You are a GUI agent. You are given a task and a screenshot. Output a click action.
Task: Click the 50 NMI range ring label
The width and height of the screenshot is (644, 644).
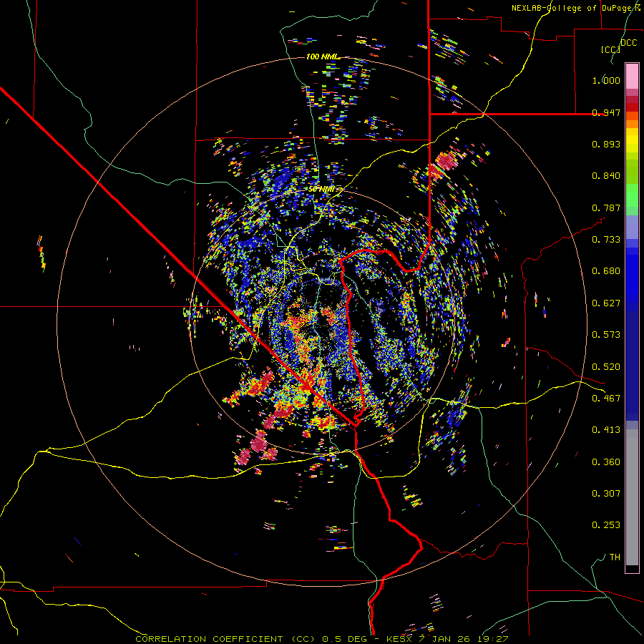coord(323,190)
